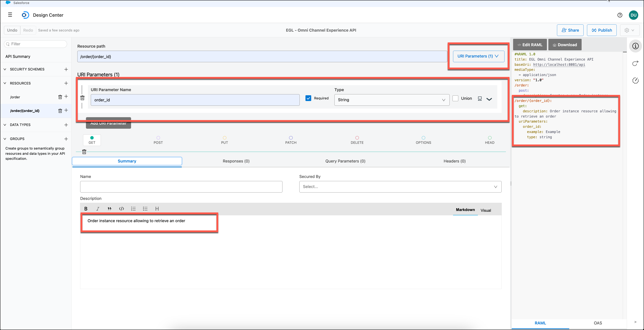Delete the /order resource with trash icon

point(60,97)
